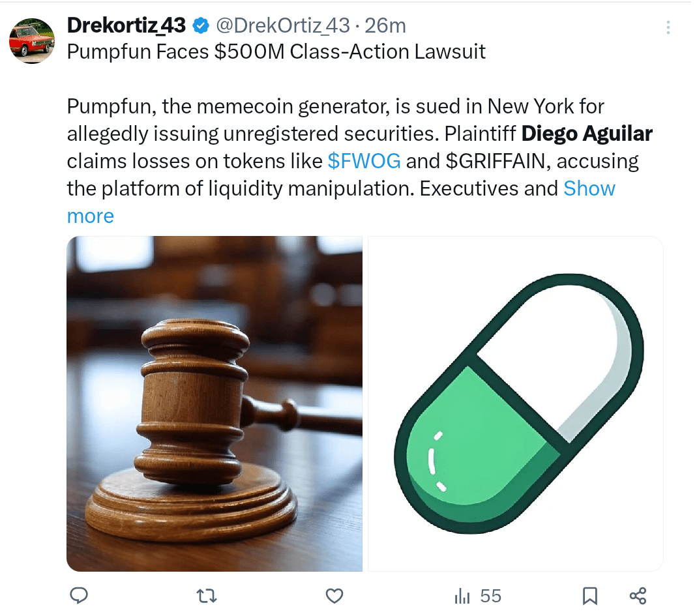Open the Drekortiz_43 display name

coord(126,25)
